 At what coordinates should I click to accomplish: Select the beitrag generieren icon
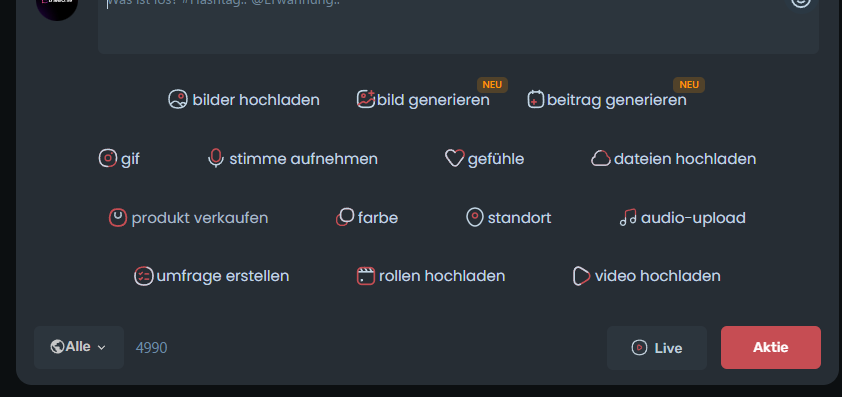[x=536, y=99]
